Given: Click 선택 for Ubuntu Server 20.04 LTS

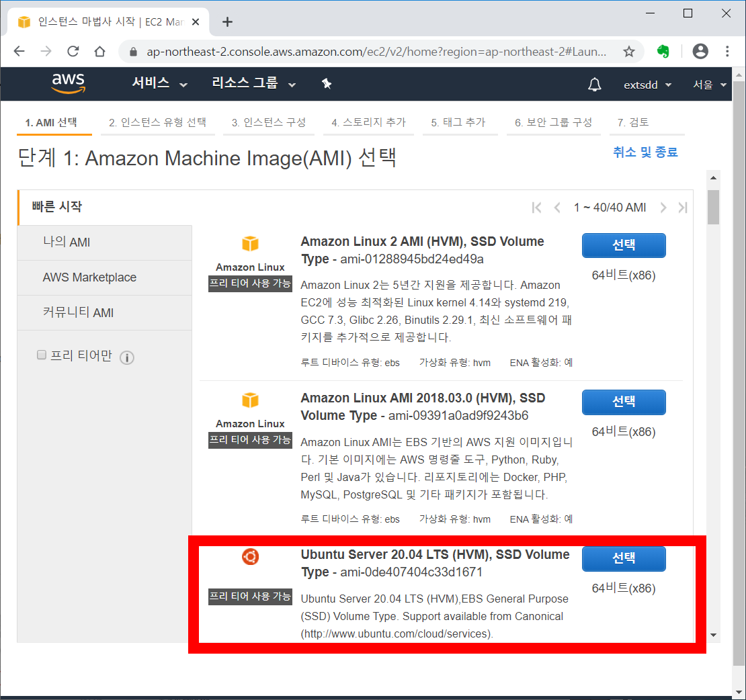Looking at the screenshot, I should click(x=624, y=558).
